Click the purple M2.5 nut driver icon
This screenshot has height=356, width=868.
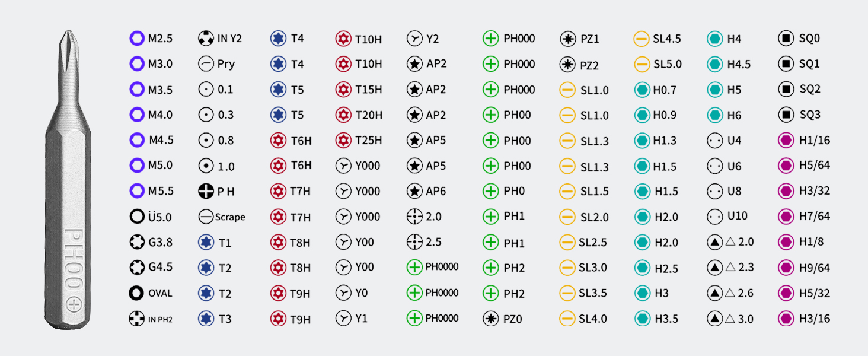[x=137, y=39]
